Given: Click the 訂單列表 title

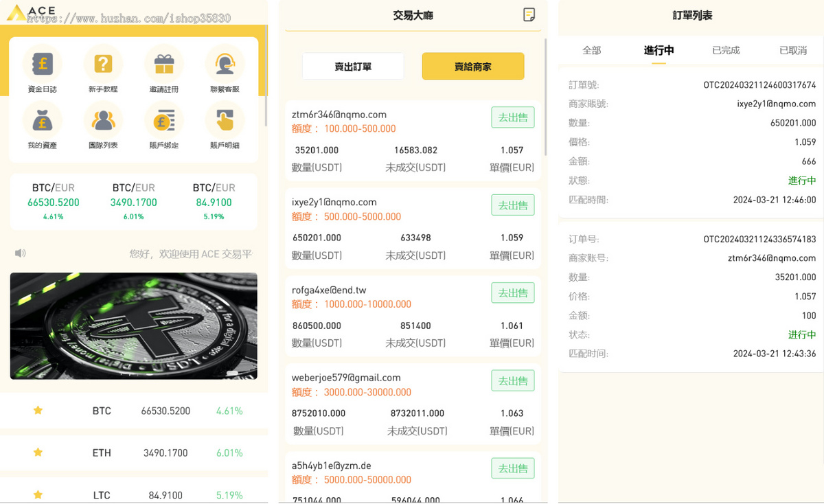Looking at the screenshot, I should 692,15.
